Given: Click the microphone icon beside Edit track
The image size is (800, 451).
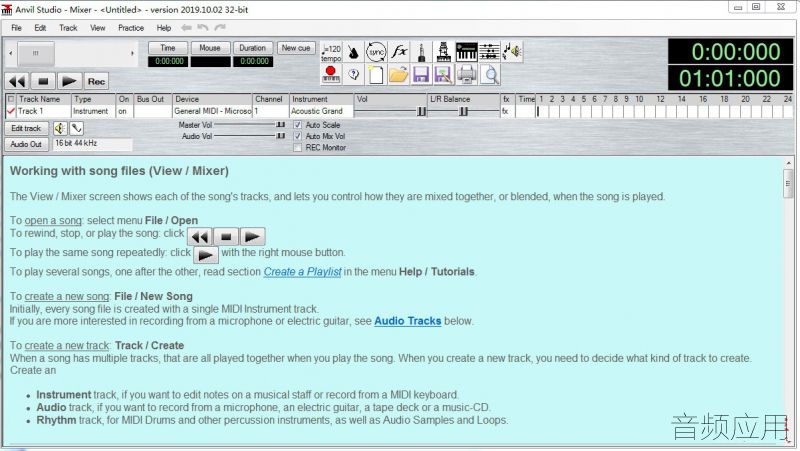Looking at the screenshot, I should point(77,128).
